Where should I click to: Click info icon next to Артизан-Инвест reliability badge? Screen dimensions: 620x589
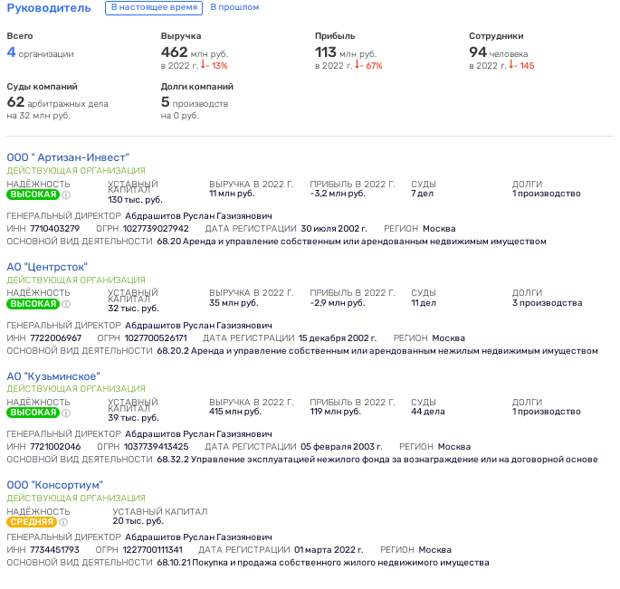(67, 195)
